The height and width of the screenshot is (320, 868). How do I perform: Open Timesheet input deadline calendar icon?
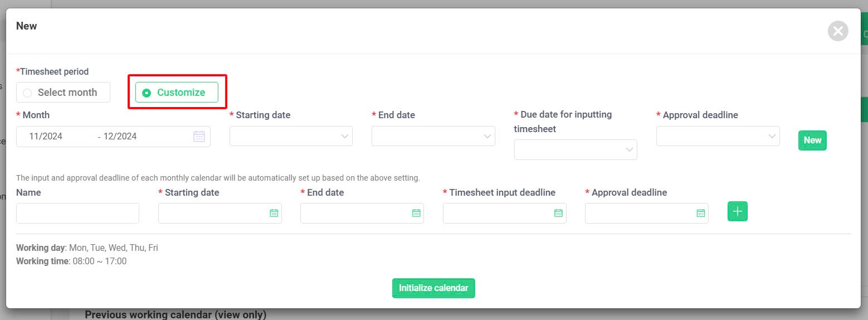pos(558,213)
